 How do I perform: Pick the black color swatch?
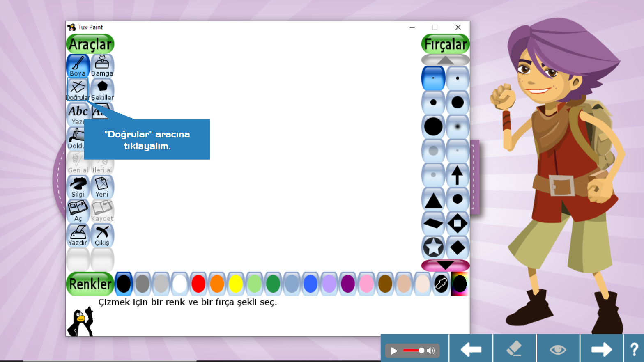124,284
